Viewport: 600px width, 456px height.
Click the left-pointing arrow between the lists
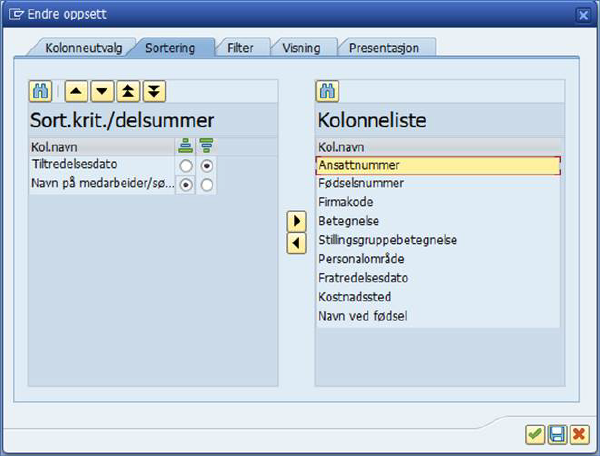(297, 243)
